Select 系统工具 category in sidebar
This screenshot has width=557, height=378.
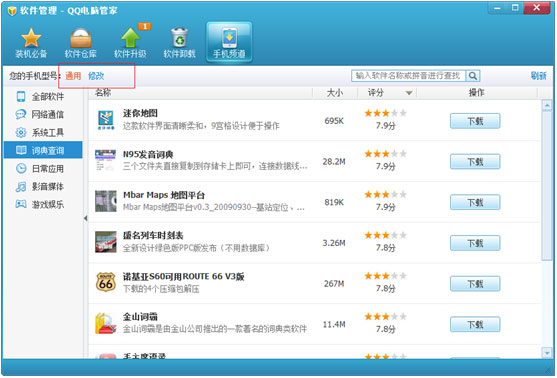point(43,133)
